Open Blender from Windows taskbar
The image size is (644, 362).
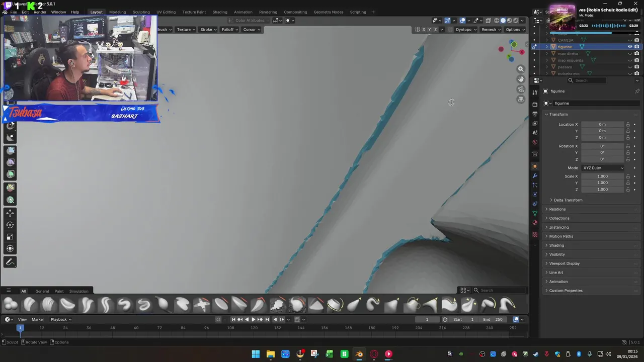click(x=359, y=354)
